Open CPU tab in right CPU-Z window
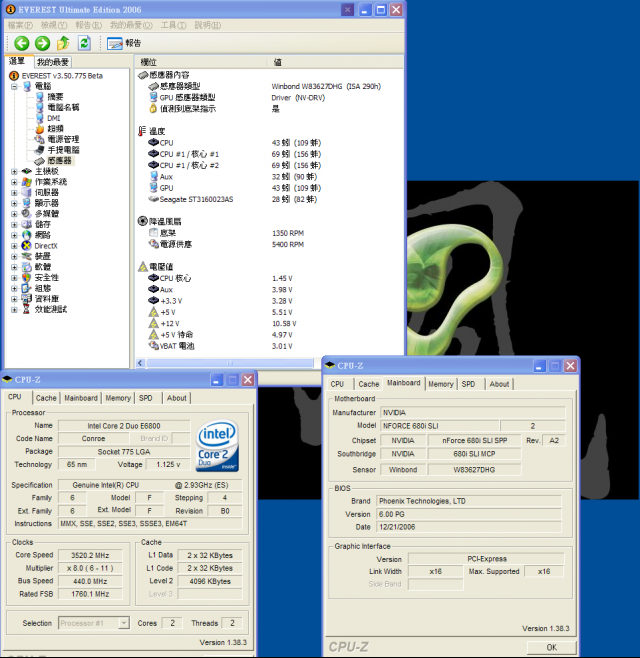Viewport: 640px width, 658px height. point(337,384)
